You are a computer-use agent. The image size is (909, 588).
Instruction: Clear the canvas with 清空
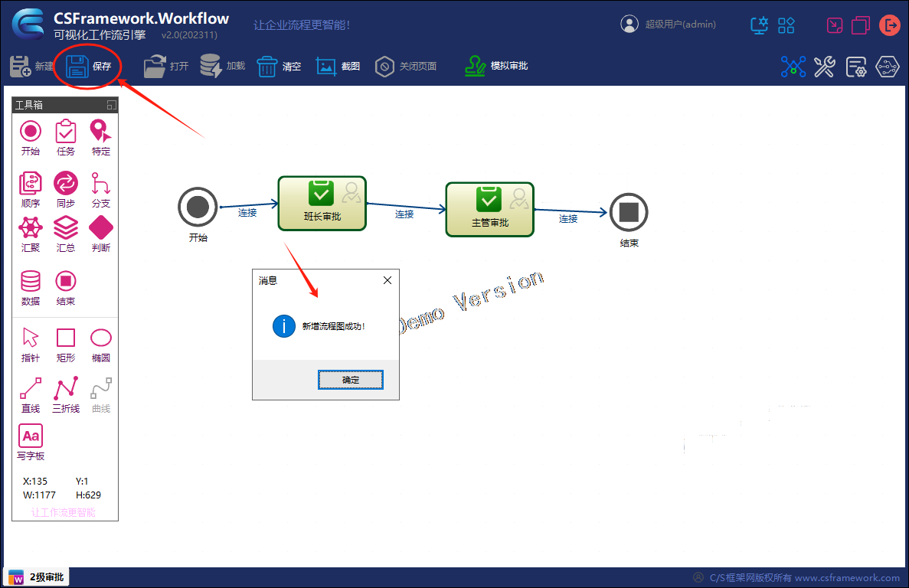pyautogui.click(x=279, y=67)
